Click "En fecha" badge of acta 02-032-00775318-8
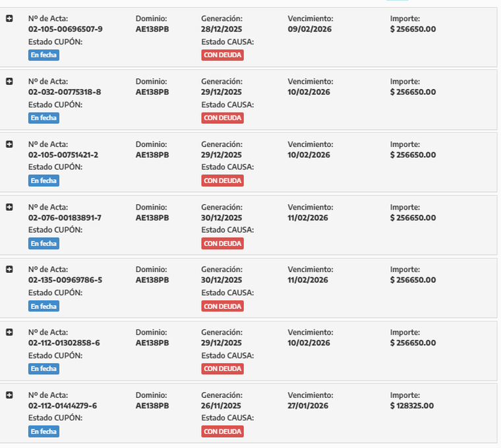The height and width of the screenshot is (448, 501). (x=44, y=118)
